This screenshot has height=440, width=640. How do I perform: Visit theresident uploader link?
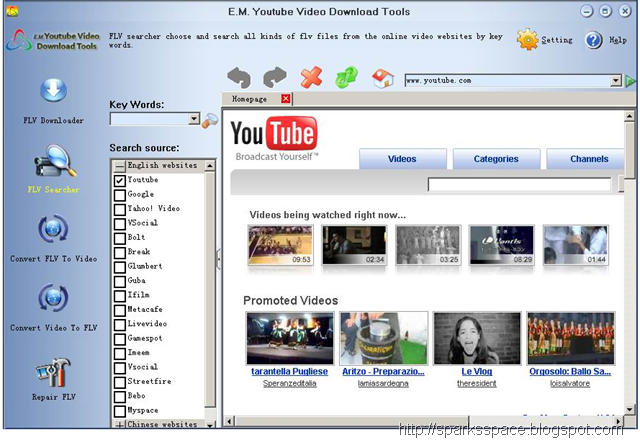477,383
